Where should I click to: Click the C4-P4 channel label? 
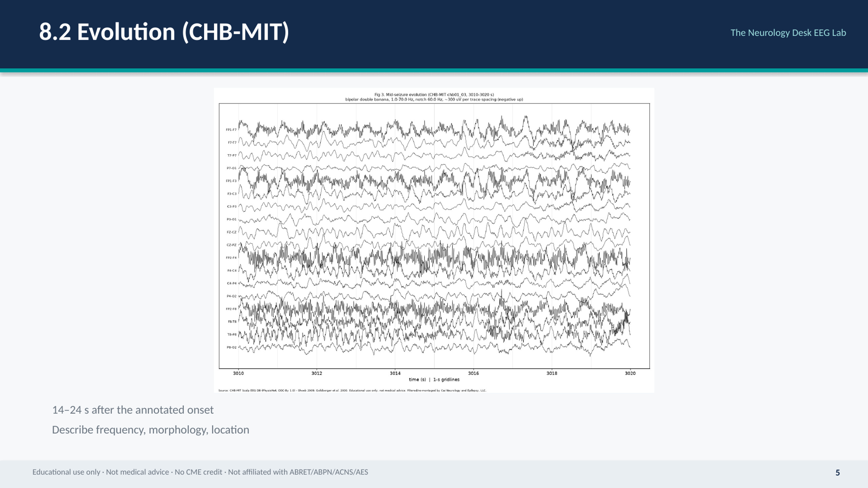coord(232,283)
